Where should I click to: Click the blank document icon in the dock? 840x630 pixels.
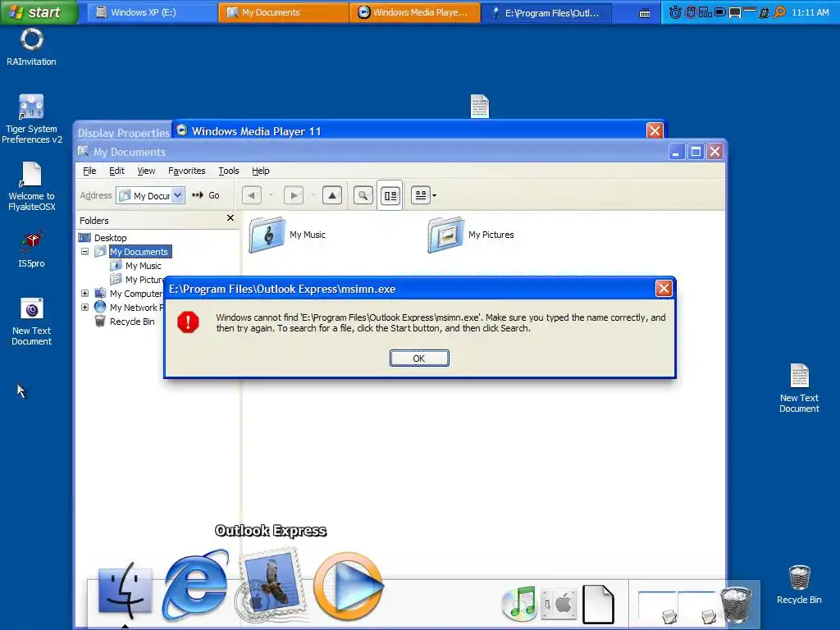[x=598, y=605]
